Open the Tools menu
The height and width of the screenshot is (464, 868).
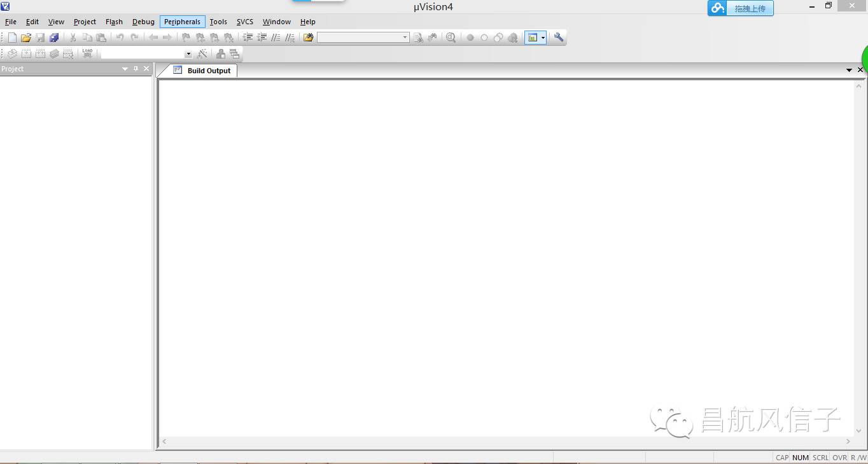click(218, 22)
